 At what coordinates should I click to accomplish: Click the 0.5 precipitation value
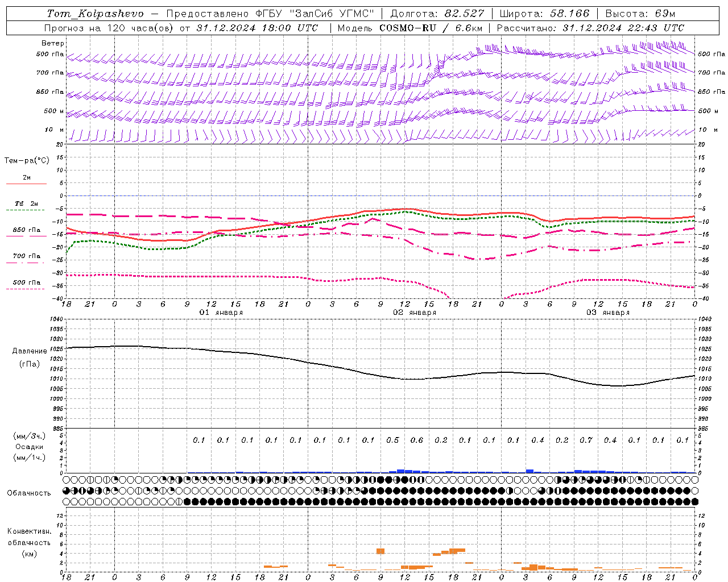coord(392,440)
